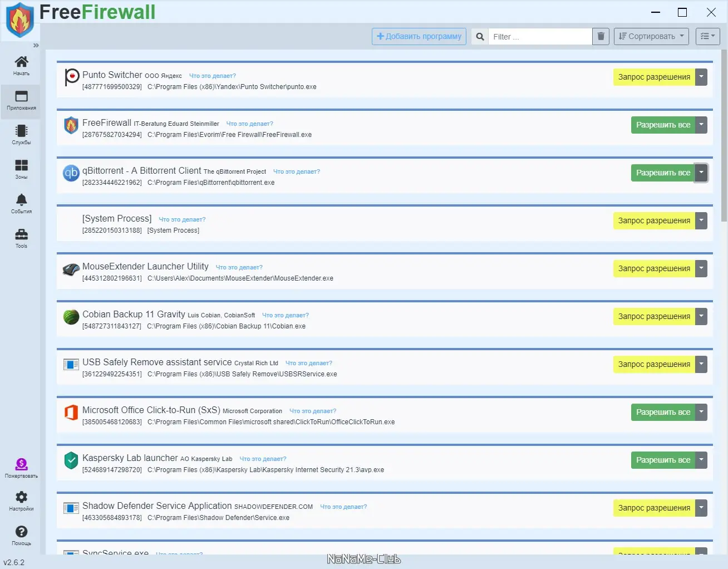Screen dimensions: 728x569
Task: Click the qBittorrent app icon
Action: click(x=71, y=173)
